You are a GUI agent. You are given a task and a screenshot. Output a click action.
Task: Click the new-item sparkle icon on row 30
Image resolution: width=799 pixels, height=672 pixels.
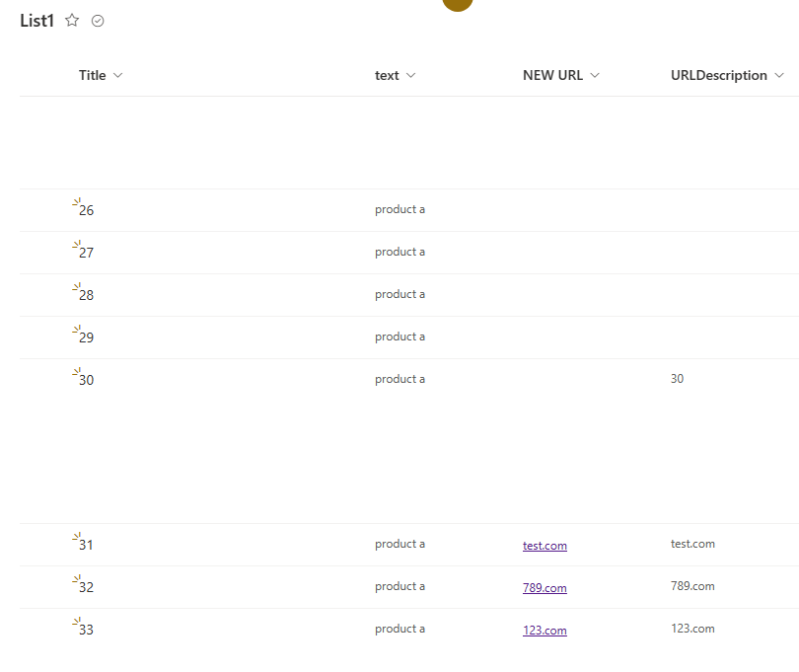76,372
